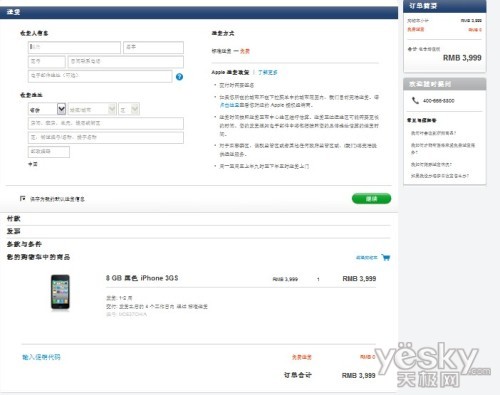This screenshot has width=500, height=395.
Task: Click the recipient first name input field
Action: tap(153, 47)
